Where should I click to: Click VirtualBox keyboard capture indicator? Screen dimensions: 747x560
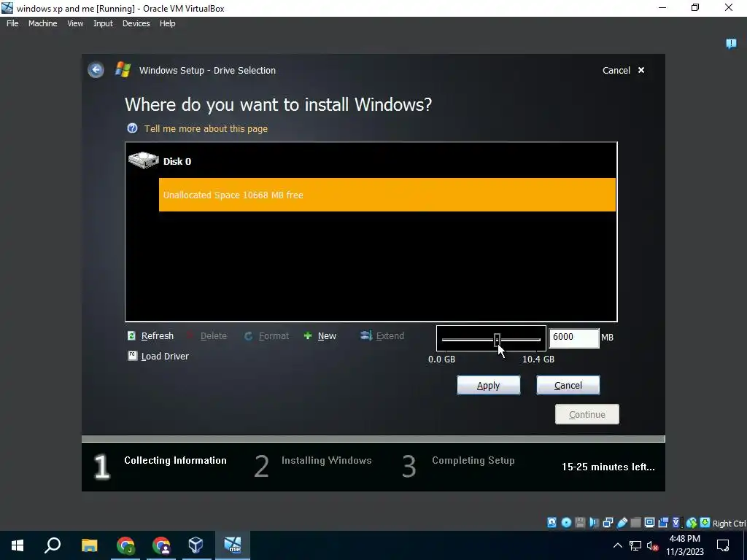tap(705, 522)
